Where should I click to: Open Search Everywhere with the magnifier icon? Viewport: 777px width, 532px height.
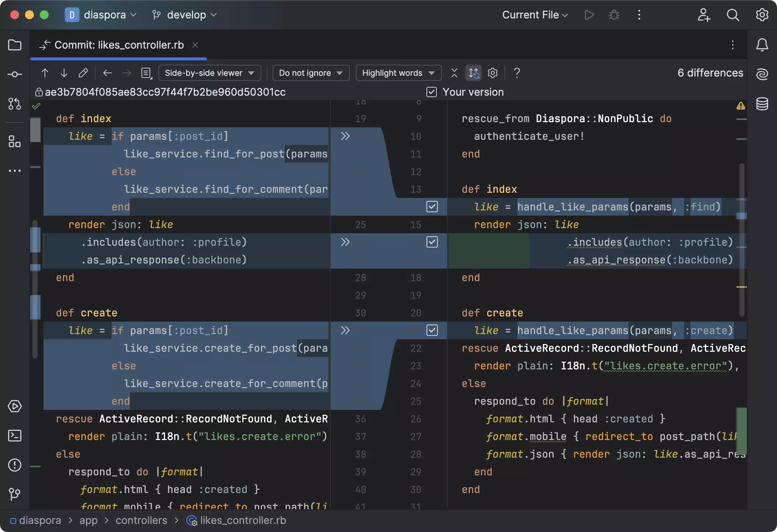click(733, 15)
